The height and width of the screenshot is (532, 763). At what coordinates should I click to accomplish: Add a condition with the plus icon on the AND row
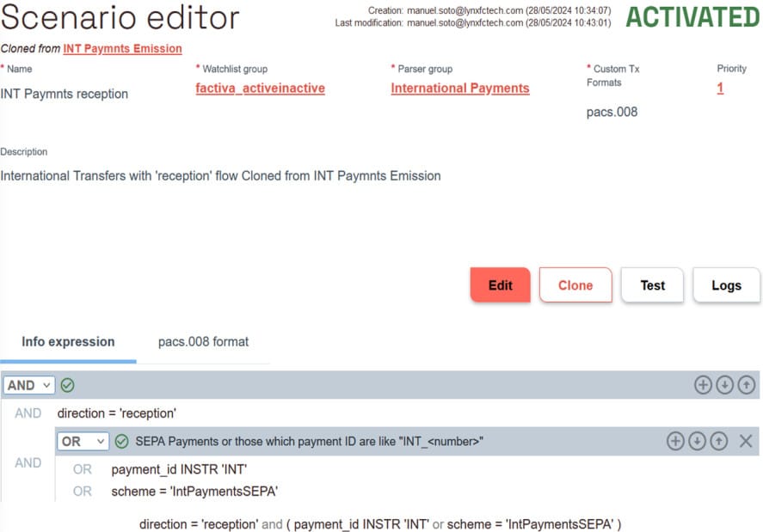click(703, 385)
